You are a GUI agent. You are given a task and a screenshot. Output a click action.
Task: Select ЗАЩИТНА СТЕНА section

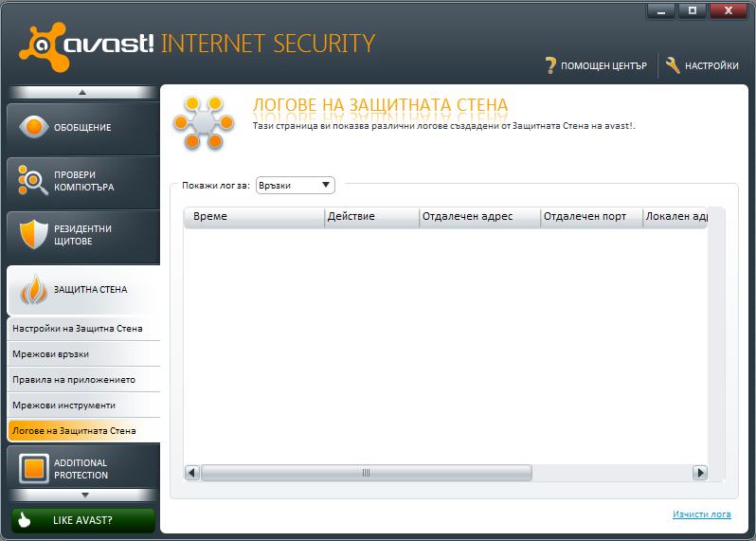83,290
